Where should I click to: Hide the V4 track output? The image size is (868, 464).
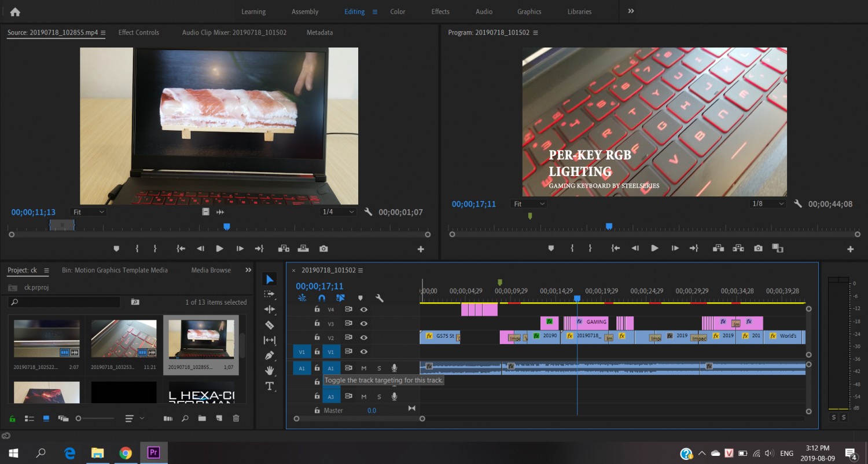(364, 309)
